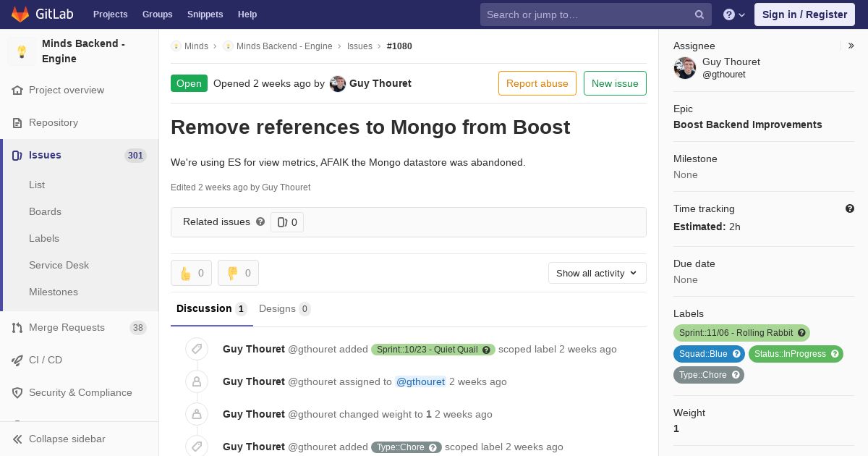Click help icon on Sprint::10/23 activity label
The image size is (868, 456).
[x=487, y=350]
